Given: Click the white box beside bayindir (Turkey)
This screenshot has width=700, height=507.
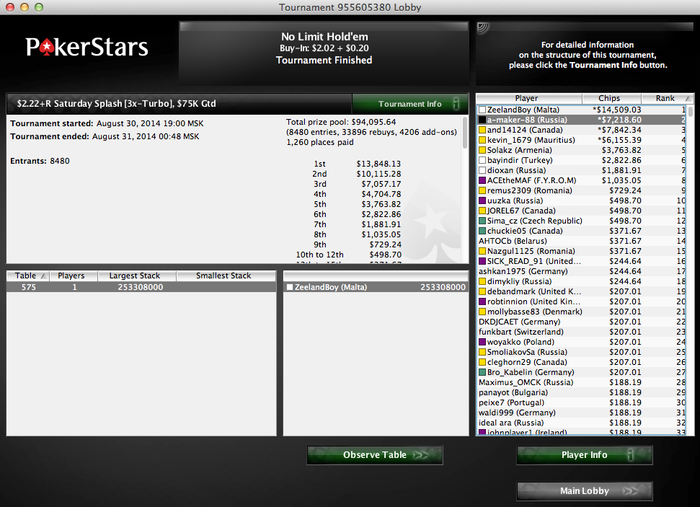Looking at the screenshot, I should (482, 160).
